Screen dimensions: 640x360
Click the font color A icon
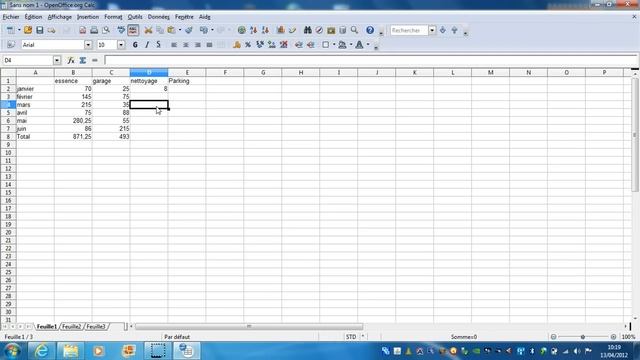(x=359, y=45)
